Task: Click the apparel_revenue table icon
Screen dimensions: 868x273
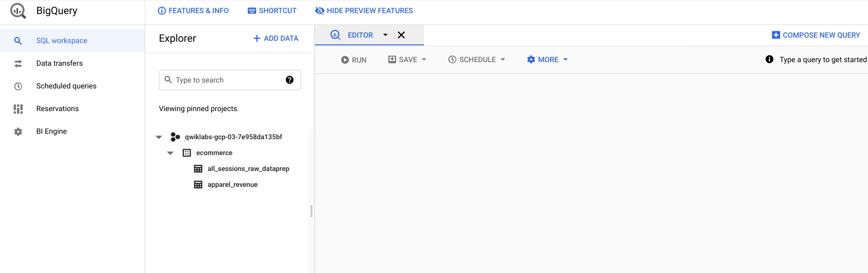Action: [198, 185]
